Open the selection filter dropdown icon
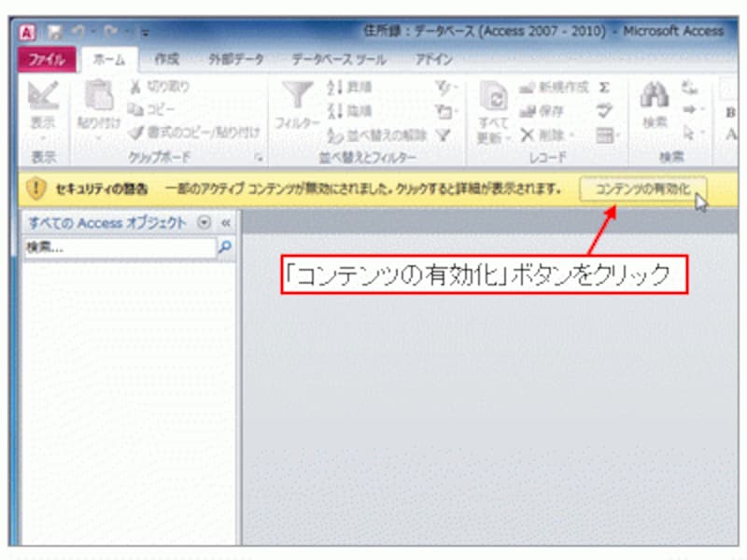 445,87
